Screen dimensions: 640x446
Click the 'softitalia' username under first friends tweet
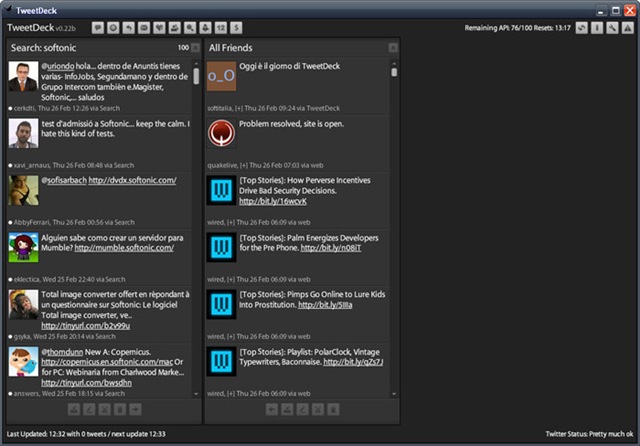(220, 108)
